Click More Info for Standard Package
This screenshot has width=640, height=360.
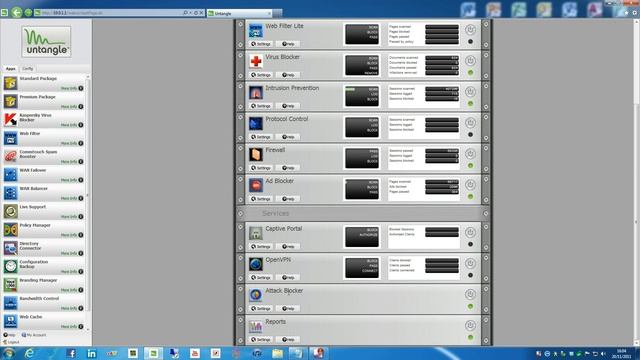(x=72, y=88)
